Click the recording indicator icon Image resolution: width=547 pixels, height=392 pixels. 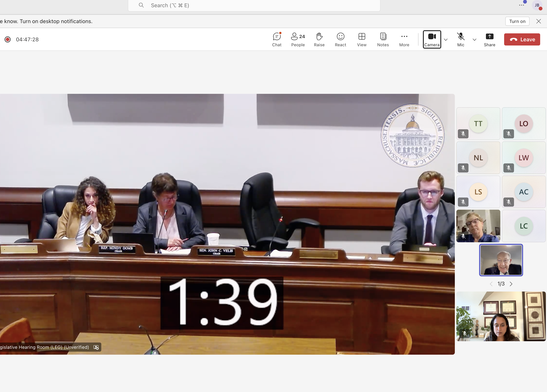click(8, 40)
